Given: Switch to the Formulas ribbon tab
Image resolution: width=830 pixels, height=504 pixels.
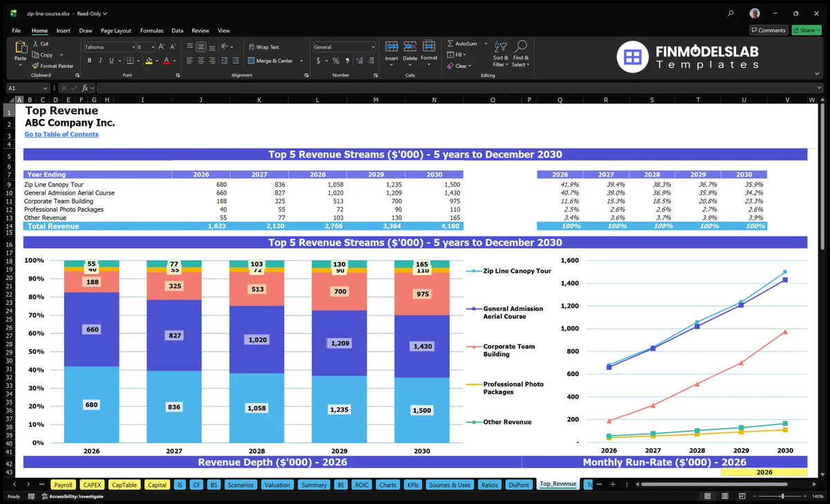Looking at the screenshot, I should point(151,30).
